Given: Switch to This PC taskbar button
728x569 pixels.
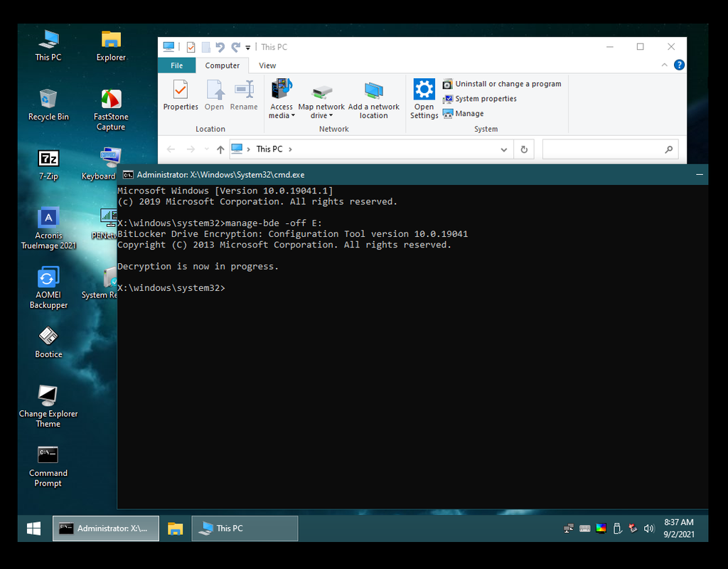Looking at the screenshot, I should [x=245, y=528].
